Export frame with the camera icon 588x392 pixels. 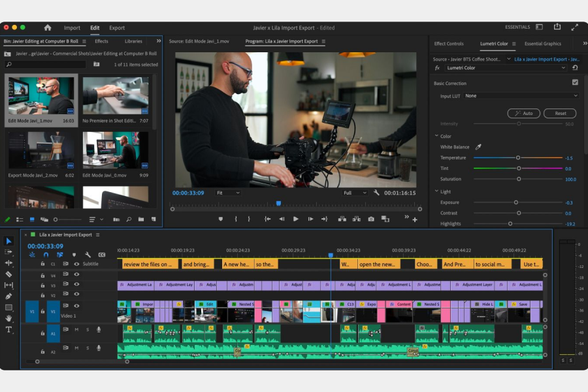coord(371,219)
